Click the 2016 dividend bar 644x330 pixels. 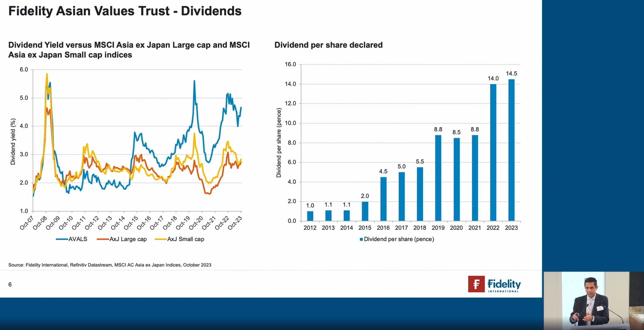click(383, 199)
